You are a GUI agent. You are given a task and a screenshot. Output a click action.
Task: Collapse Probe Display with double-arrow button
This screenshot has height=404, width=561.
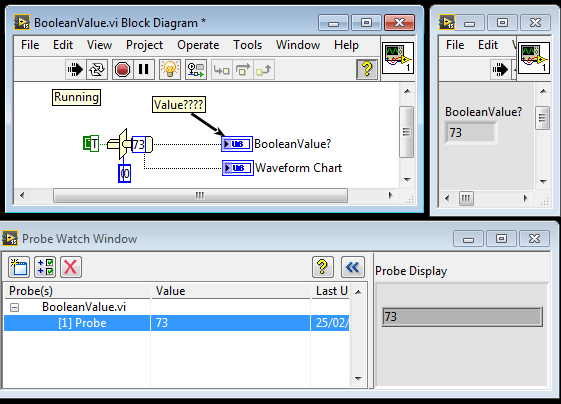pyautogui.click(x=353, y=267)
